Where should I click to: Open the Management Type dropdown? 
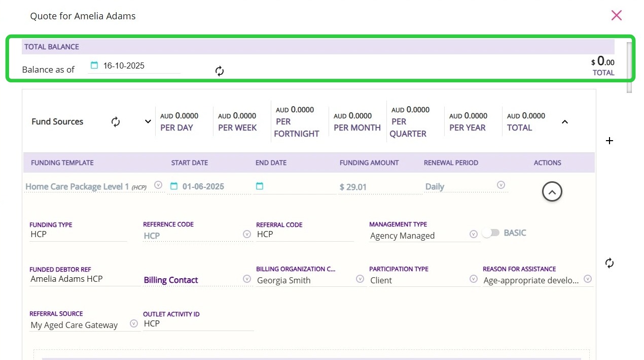click(x=473, y=235)
